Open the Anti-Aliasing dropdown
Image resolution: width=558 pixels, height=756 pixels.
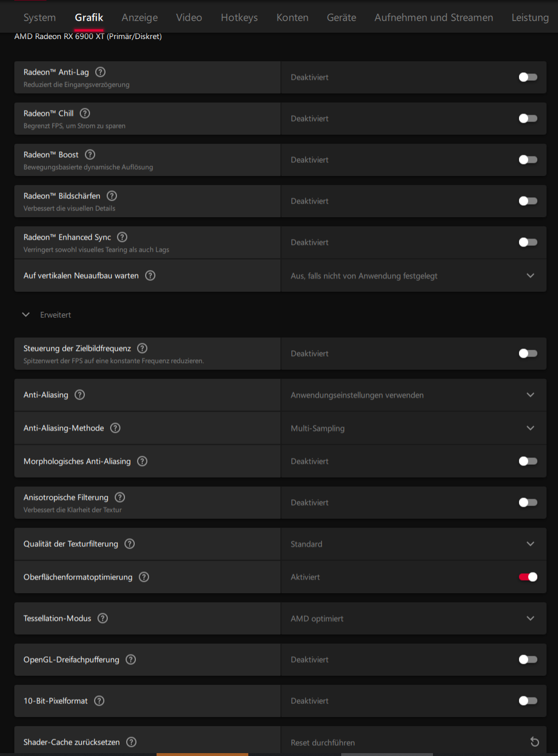point(413,395)
